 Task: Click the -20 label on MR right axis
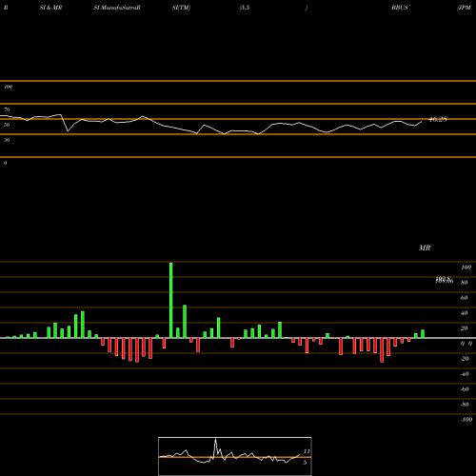tap(465, 359)
